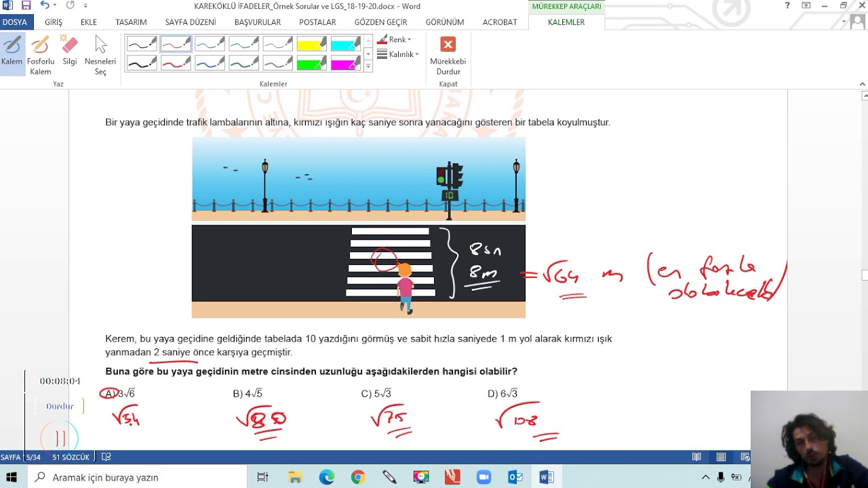Image resolution: width=868 pixels, height=488 pixels.
Task: Switch to Read Mode view
Action: point(696,457)
